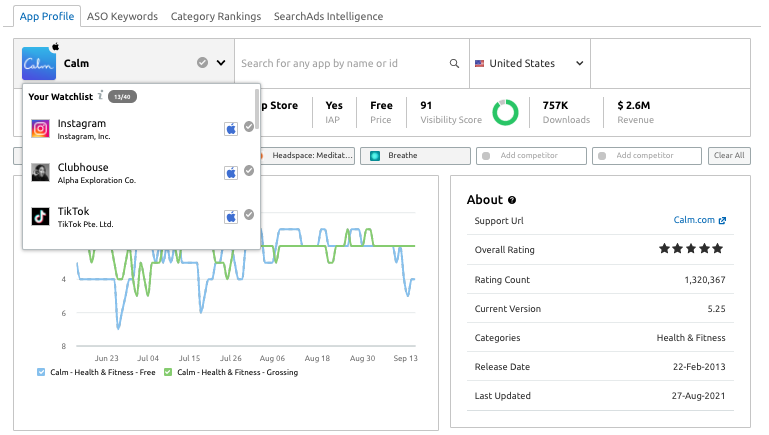Select Instagram from the watchlist
The width and height of the screenshot is (769, 435).
click(141, 129)
